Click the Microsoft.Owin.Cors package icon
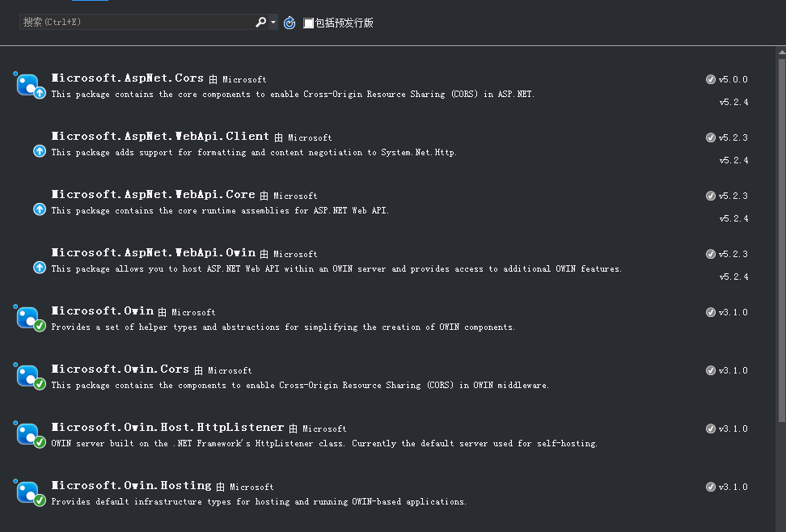 pyautogui.click(x=27, y=374)
